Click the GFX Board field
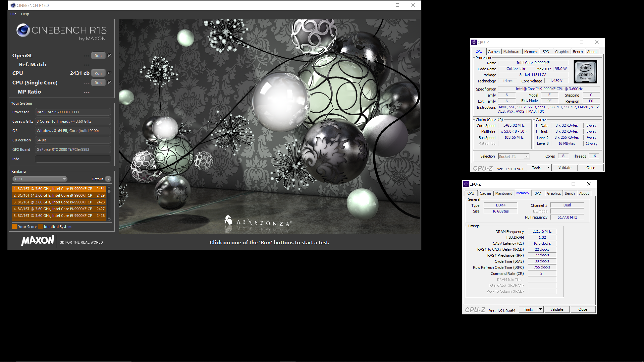 (73, 149)
